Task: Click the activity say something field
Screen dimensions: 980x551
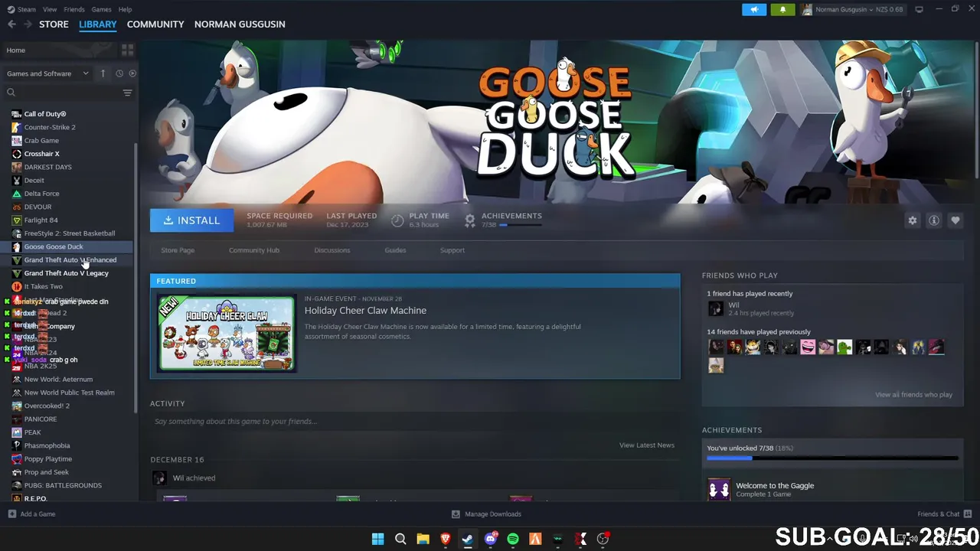Action: (x=415, y=422)
